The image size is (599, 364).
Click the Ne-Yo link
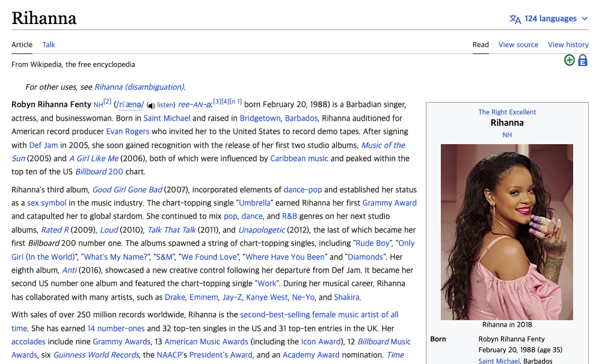(303, 297)
